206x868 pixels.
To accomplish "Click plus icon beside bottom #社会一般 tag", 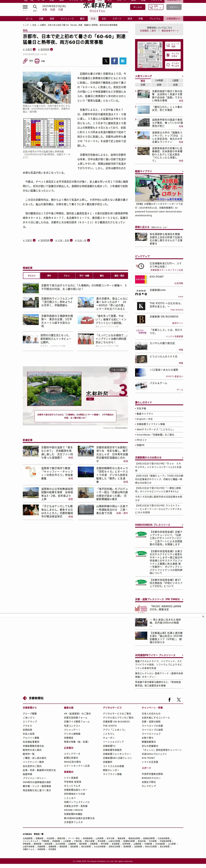I will point(88,240).
